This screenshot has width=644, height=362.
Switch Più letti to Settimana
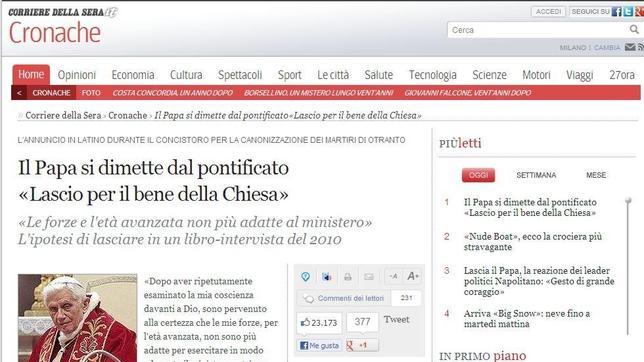536,175
